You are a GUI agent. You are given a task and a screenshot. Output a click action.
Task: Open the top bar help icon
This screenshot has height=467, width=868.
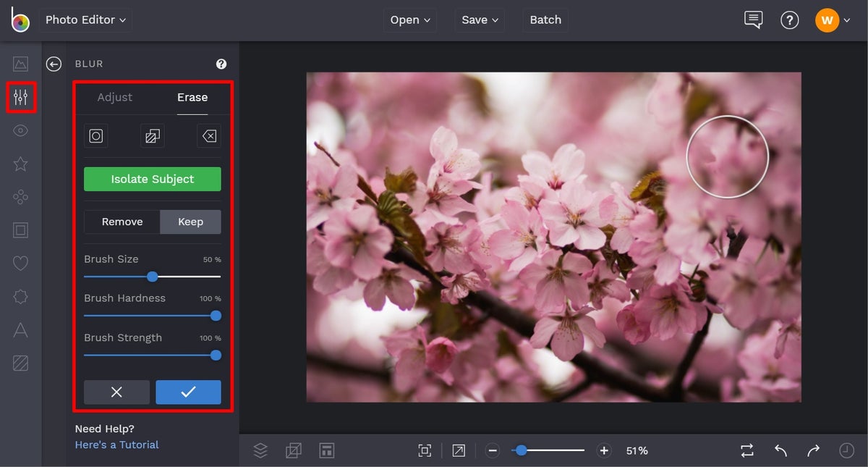(x=789, y=20)
